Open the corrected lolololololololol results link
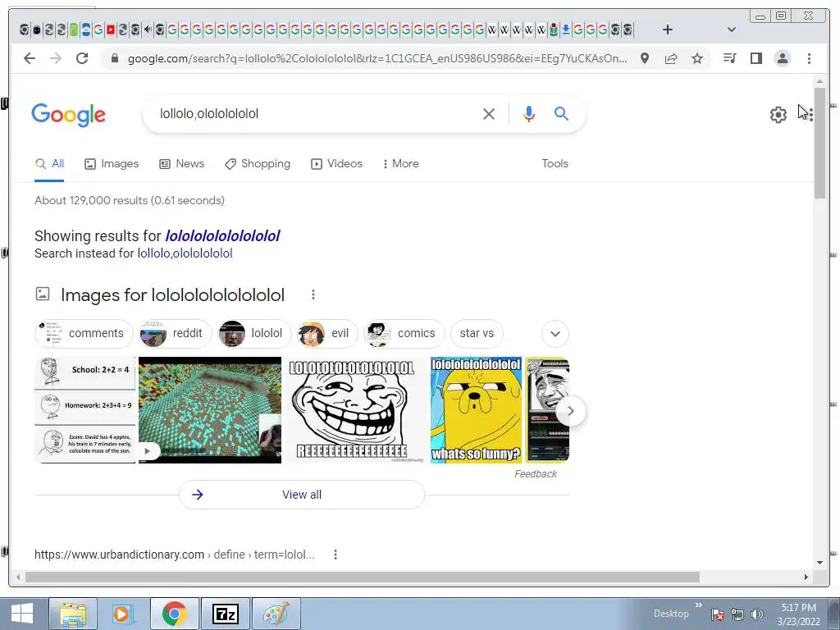Image resolution: width=840 pixels, height=630 pixels. point(222,235)
